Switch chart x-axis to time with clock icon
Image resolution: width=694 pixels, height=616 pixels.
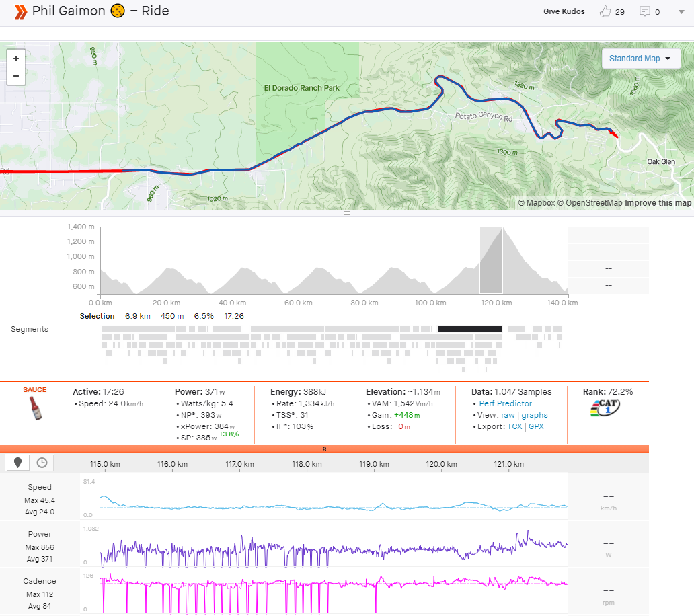(42, 463)
